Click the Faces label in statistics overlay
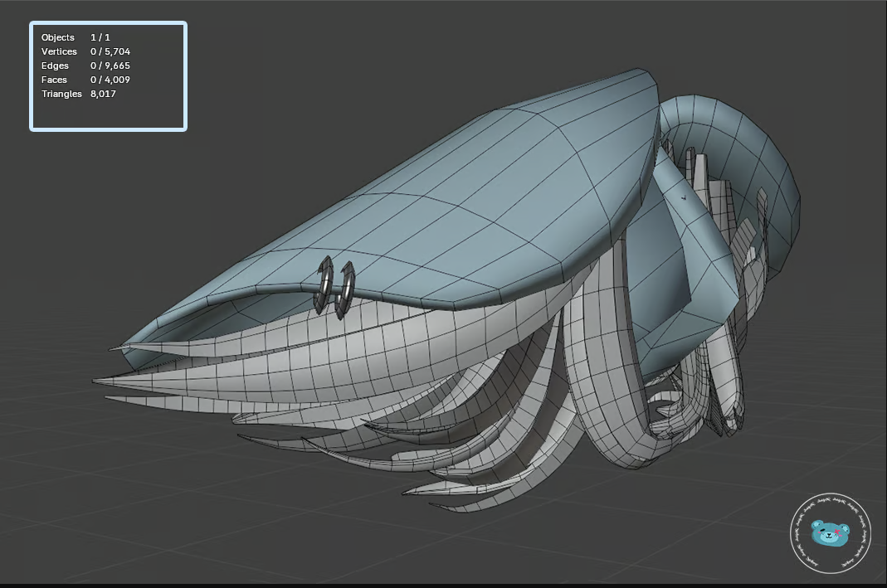 [56, 80]
